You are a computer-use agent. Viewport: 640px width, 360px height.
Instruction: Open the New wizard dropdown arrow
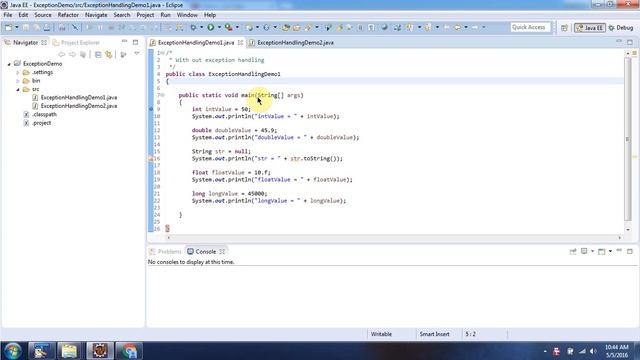(17, 27)
